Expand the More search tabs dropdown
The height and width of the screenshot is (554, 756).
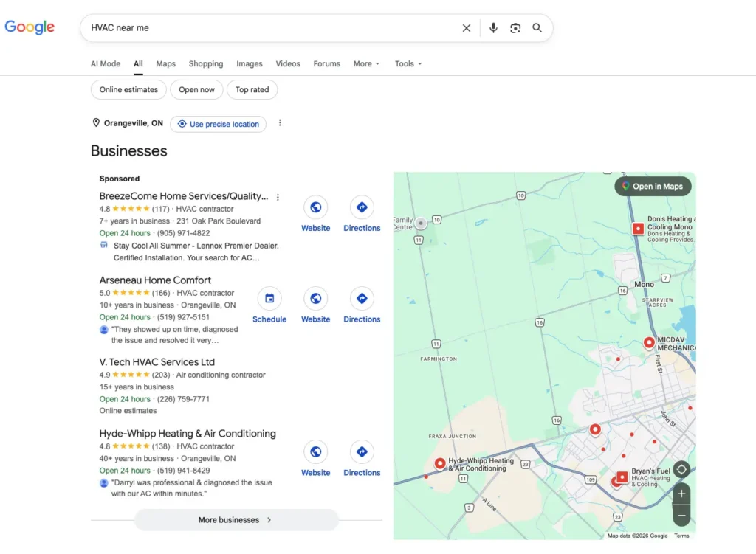366,63
